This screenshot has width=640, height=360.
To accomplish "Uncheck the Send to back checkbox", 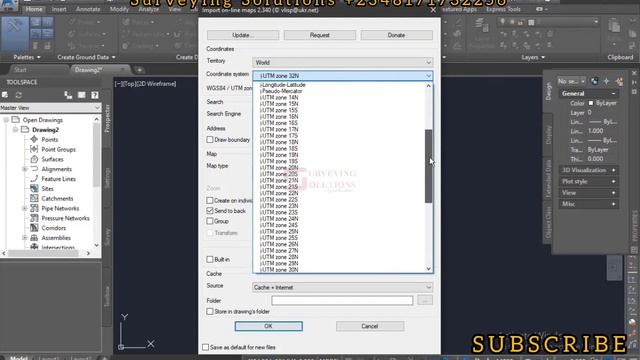I will [x=210, y=211].
